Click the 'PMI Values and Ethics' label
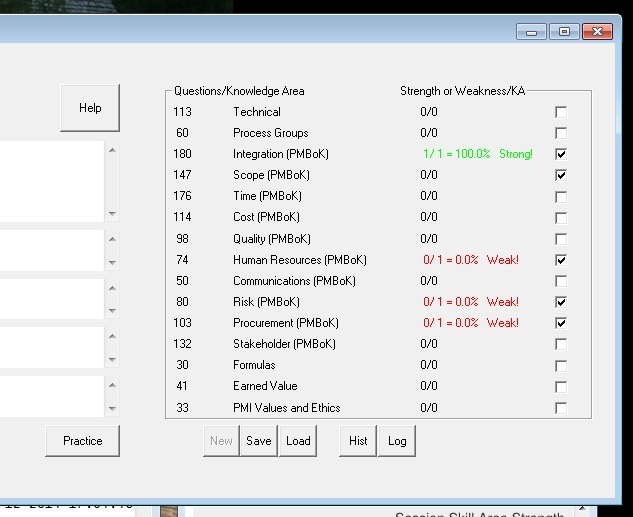633x517 pixels. tap(287, 408)
